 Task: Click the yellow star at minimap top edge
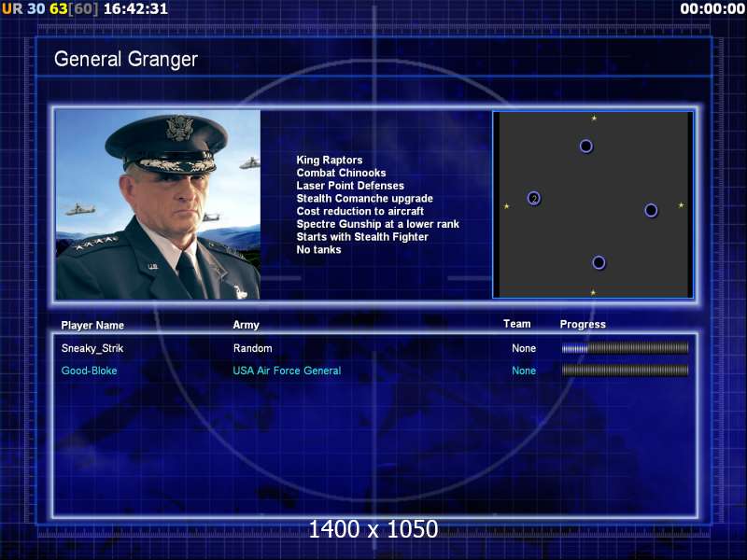point(594,118)
